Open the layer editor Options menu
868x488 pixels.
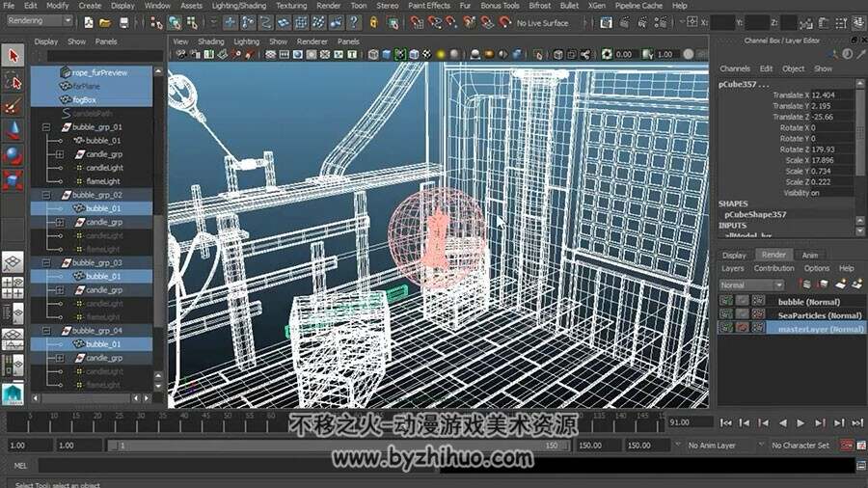pos(817,268)
